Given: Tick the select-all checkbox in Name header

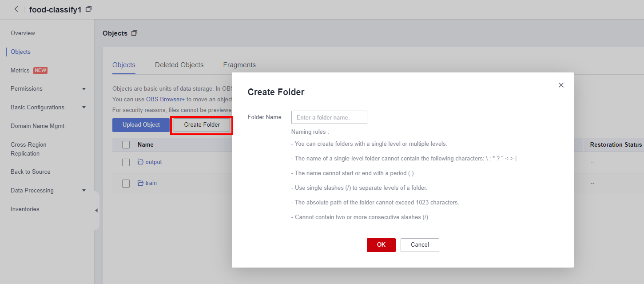Looking at the screenshot, I should (x=126, y=145).
